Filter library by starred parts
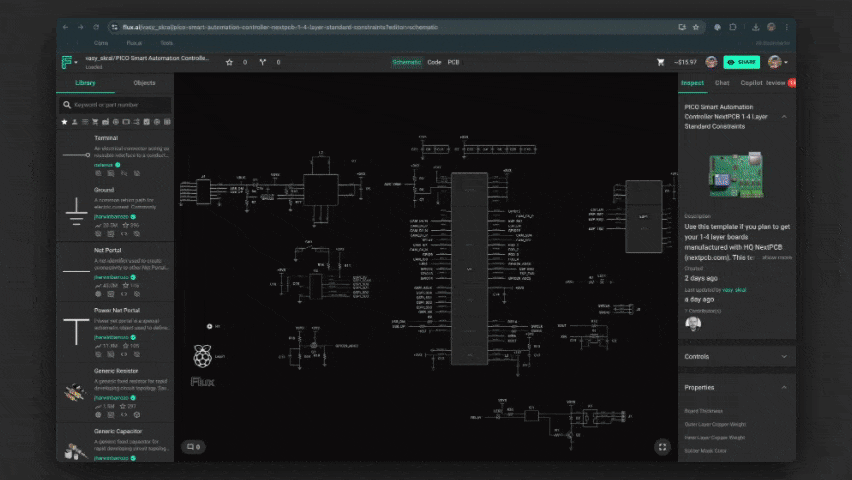The width and height of the screenshot is (852, 480). [65, 122]
